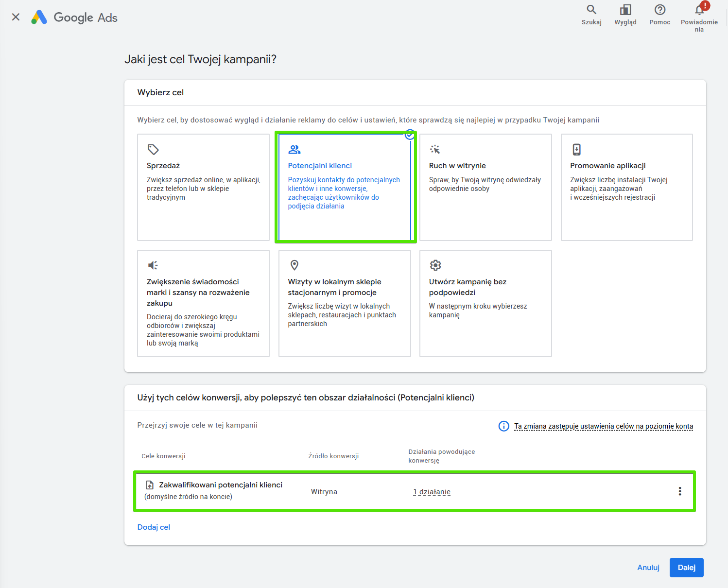Click the Google Ads logo
728x588 pixels.
pyautogui.click(x=75, y=17)
